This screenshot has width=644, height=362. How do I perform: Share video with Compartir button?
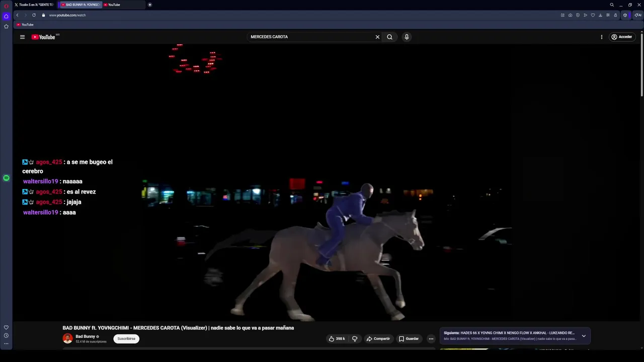[x=378, y=339]
